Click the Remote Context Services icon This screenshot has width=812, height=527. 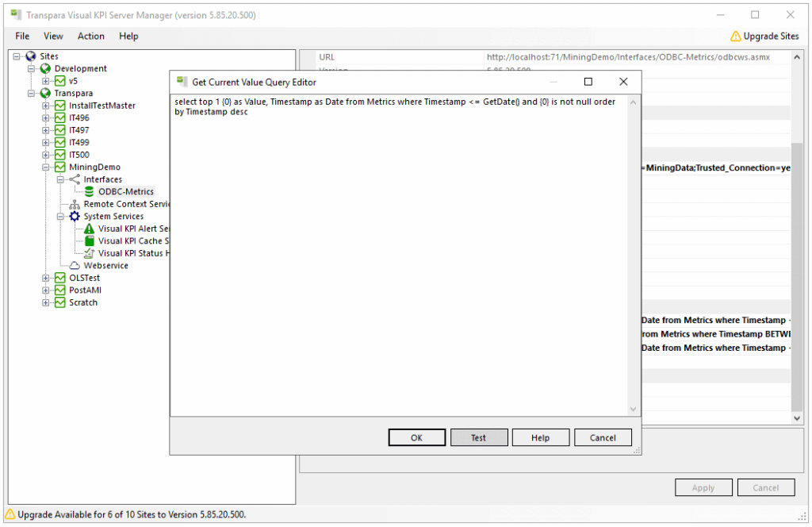(75, 204)
